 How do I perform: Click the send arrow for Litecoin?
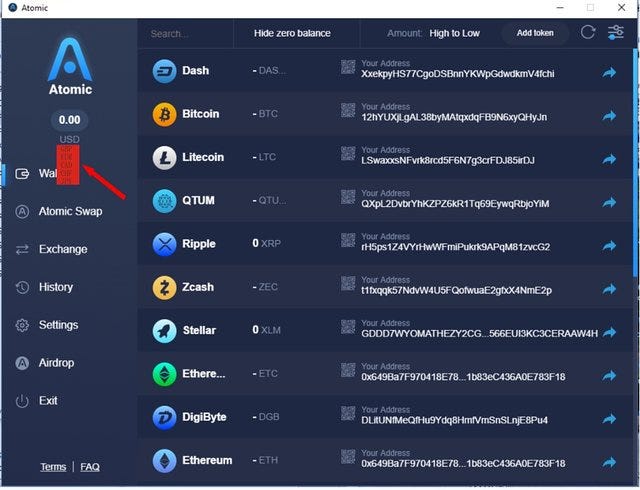point(609,159)
